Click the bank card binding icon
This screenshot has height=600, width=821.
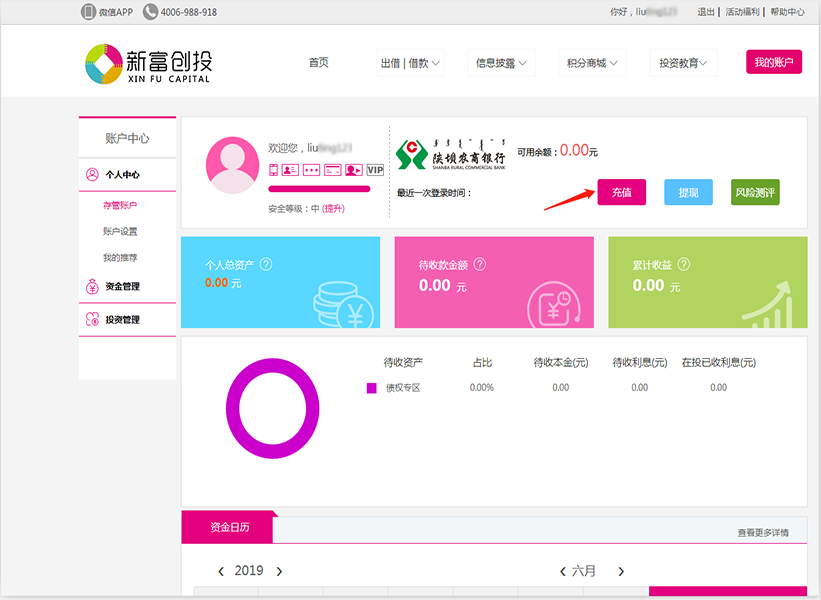coord(332,170)
